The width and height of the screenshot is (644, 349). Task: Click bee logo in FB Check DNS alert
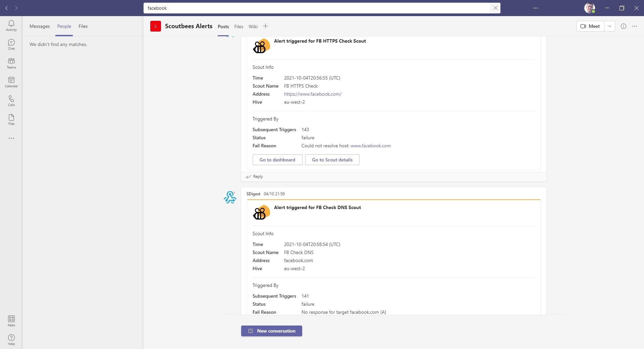pos(261,212)
